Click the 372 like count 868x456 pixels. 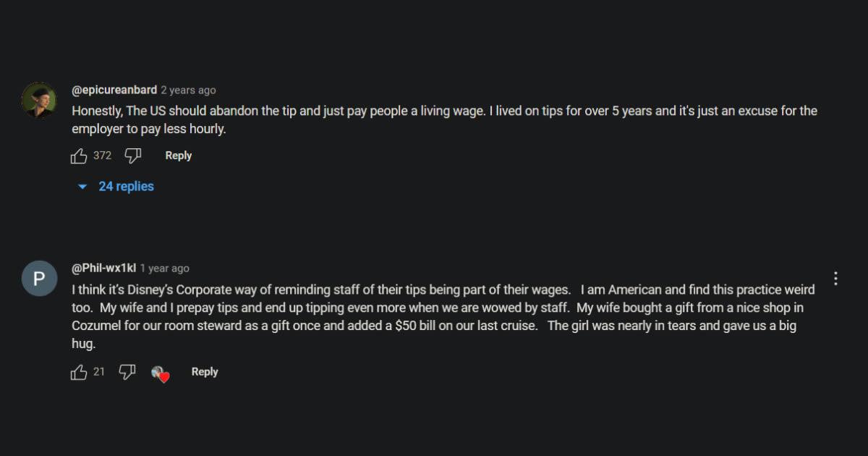click(x=102, y=156)
